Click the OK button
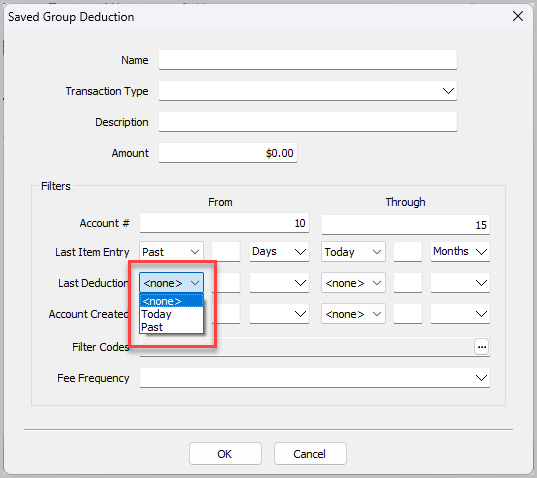The height and width of the screenshot is (478, 537). click(x=225, y=454)
